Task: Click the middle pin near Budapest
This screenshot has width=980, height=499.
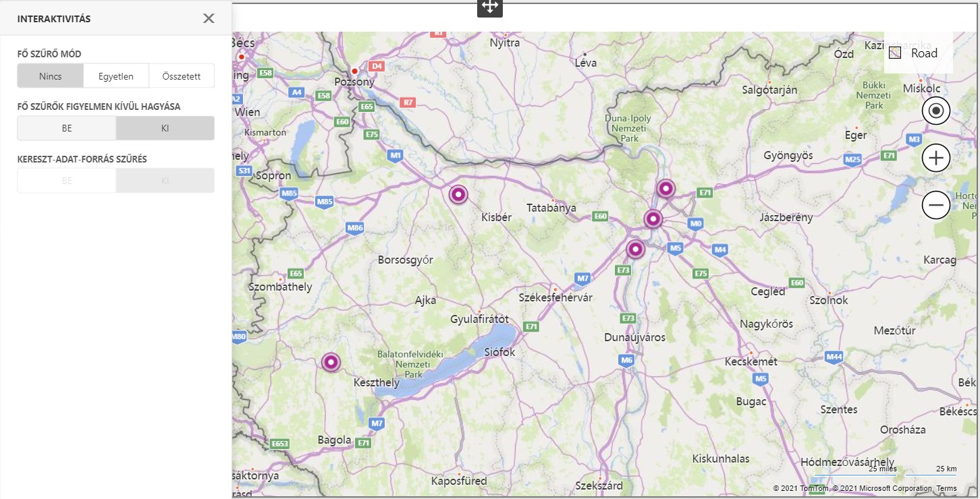Action: click(653, 219)
